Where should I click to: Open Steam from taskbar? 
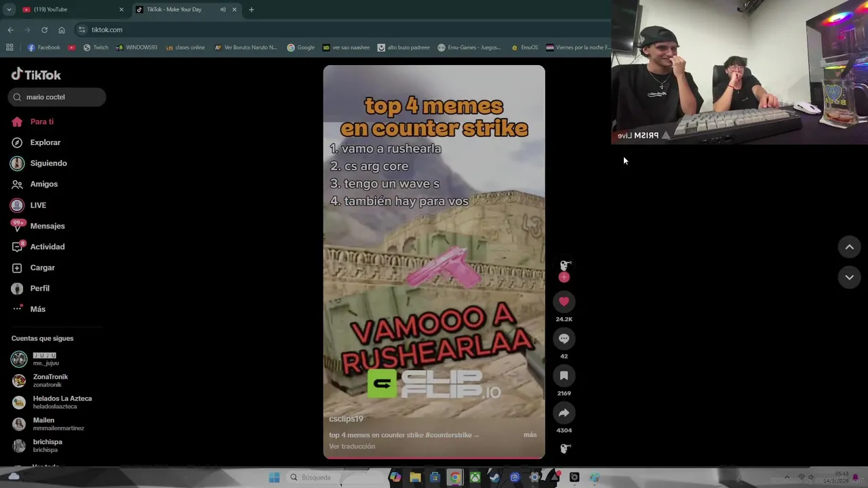tap(494, 477)
